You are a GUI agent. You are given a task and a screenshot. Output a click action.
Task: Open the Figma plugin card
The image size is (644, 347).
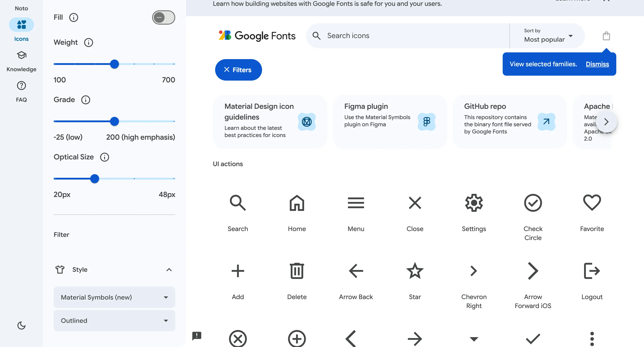click(x=390, y=122)
